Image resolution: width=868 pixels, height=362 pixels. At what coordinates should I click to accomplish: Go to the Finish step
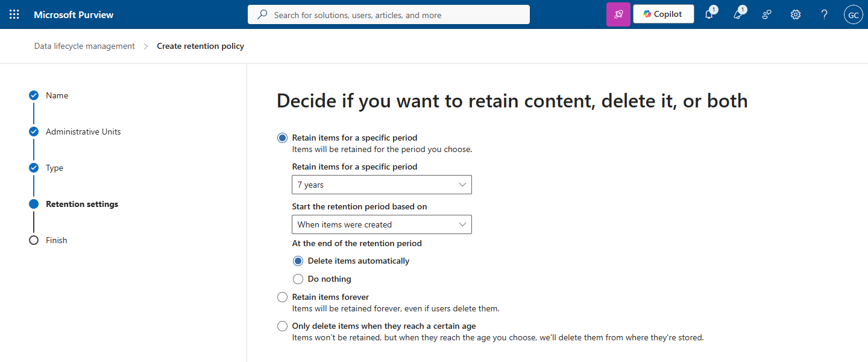coord(57,240)
